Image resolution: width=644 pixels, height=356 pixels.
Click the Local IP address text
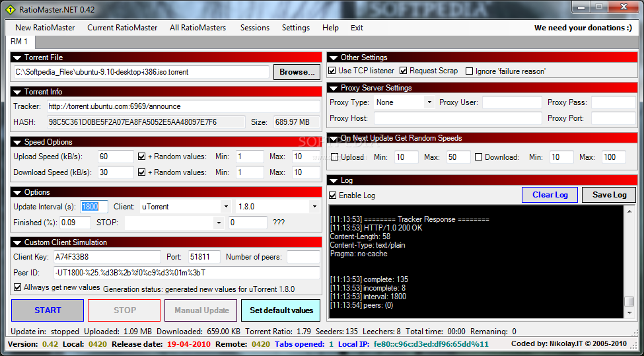[x=430, y=344]
